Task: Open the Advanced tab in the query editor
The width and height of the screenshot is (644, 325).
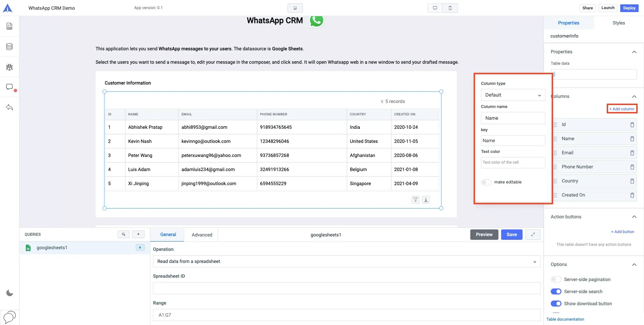Action: click(202, 234)
